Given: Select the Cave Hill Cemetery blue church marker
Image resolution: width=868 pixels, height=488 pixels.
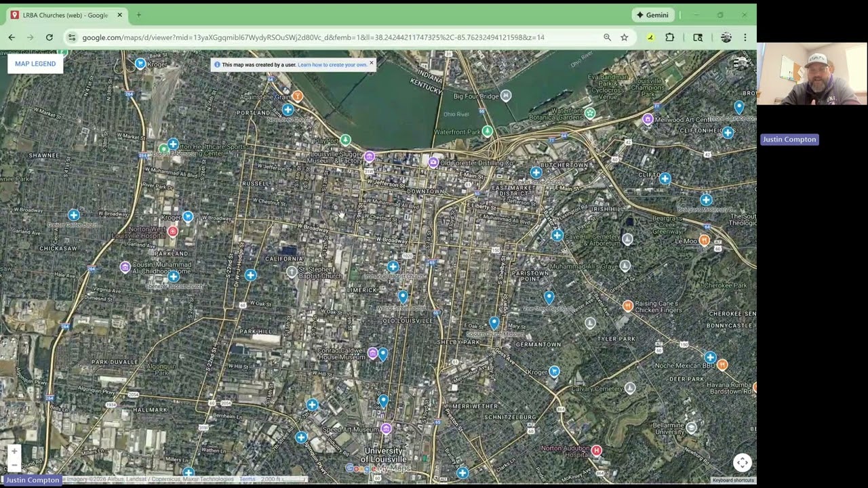Looking at the screenshot, I should click(x=557, y=235).
